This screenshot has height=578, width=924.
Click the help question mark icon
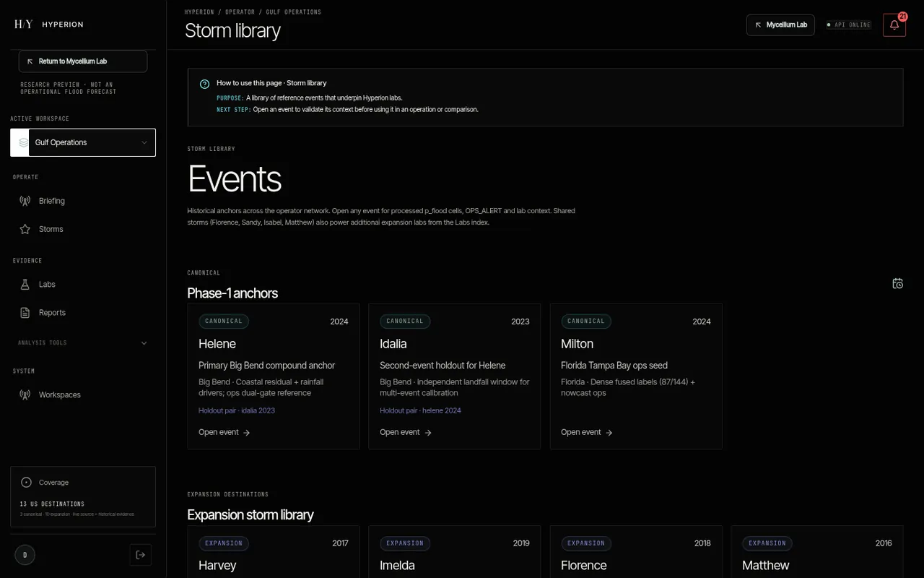tap(204, 84)
